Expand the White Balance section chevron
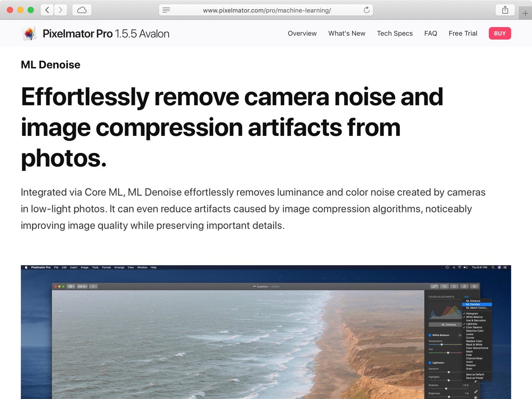Screen dimensions: 532x399 pos(450,335)
